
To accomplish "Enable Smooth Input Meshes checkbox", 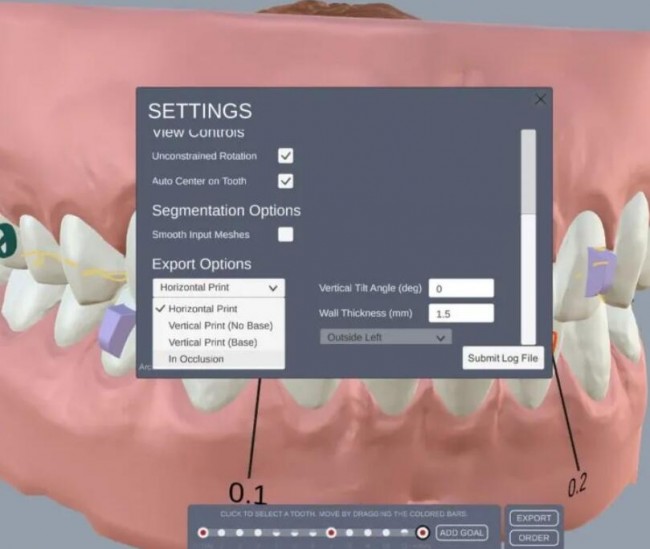I will [x=285, y=234].
